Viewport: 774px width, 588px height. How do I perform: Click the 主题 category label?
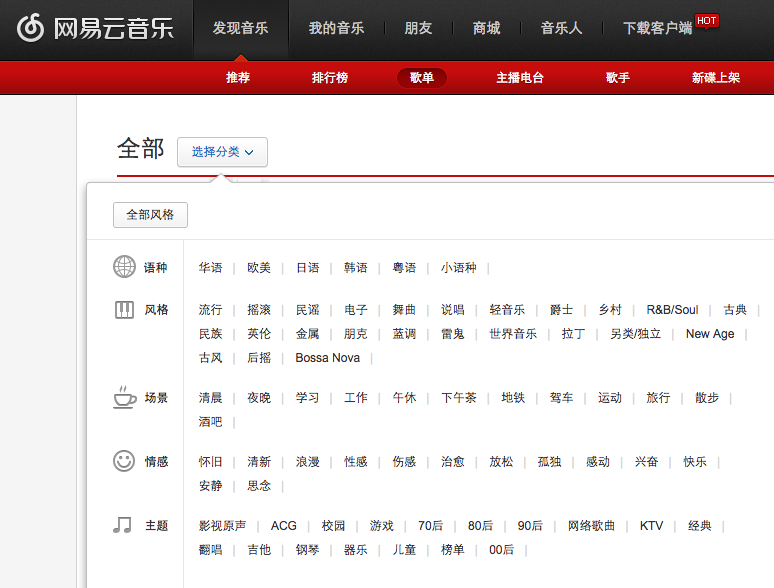pos(156,526)
